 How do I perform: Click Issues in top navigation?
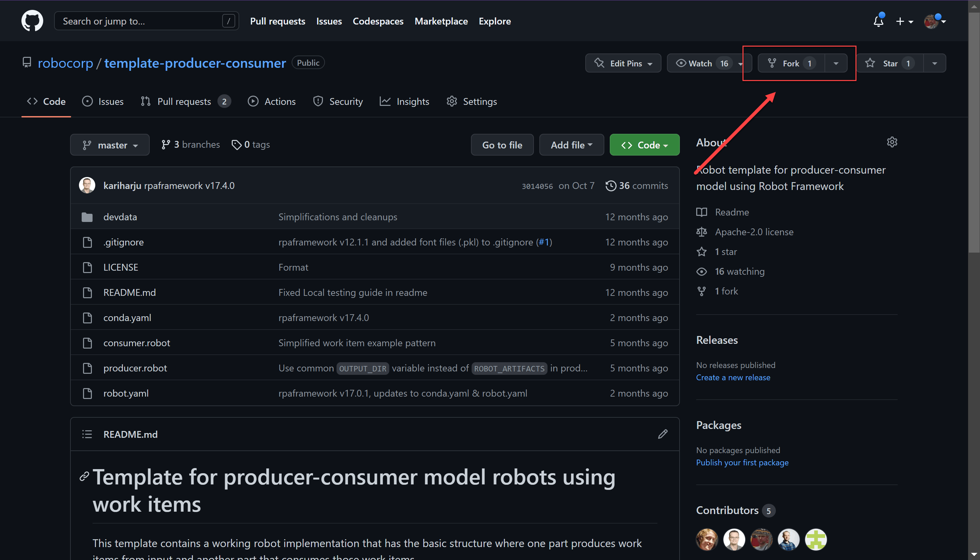coord(329,21)
